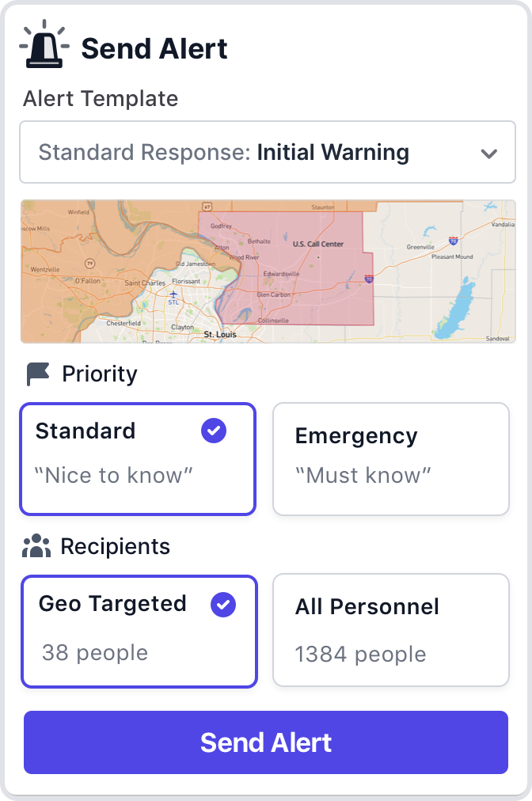Select the Emergency priority option

pyautogui.click(x=390, y=459)
